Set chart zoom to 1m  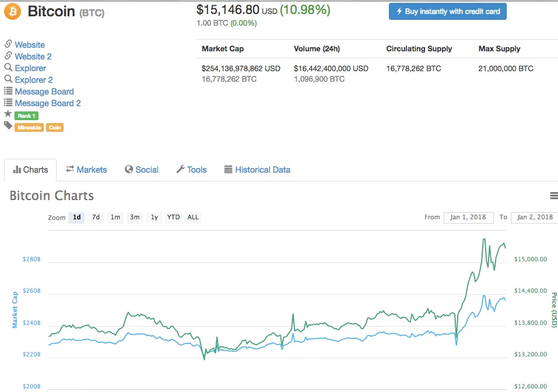pos(115,217)
